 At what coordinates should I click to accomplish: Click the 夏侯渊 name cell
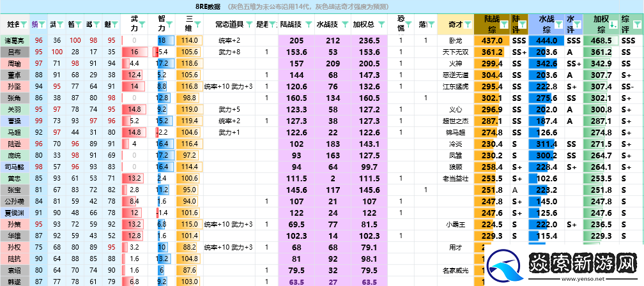pos(15,213)
